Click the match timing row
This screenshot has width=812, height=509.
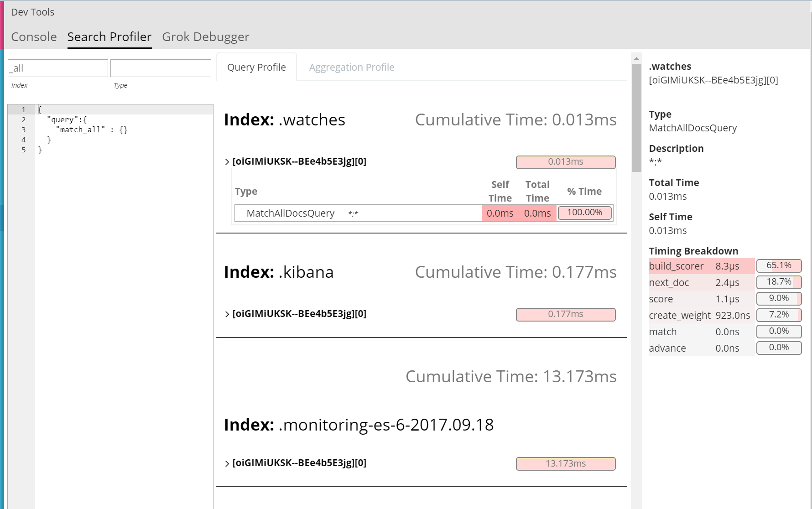coord(725,332)
